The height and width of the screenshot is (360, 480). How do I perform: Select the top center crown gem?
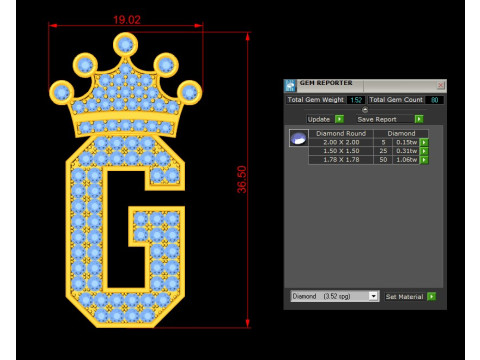125,44
